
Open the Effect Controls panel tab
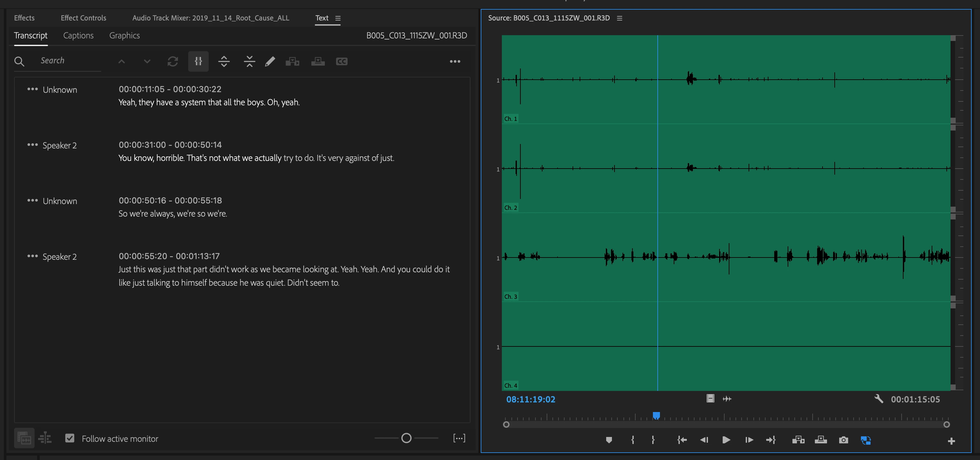click(83, 18)
